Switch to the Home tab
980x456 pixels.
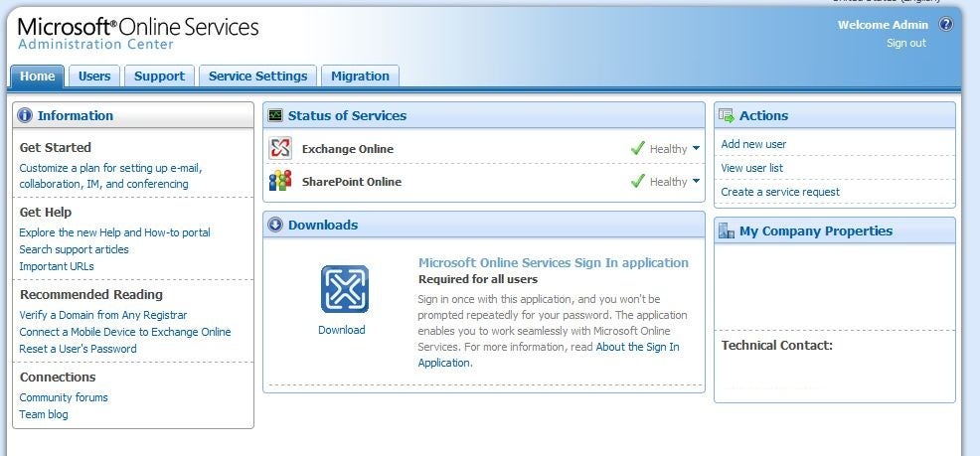(37, 76)
